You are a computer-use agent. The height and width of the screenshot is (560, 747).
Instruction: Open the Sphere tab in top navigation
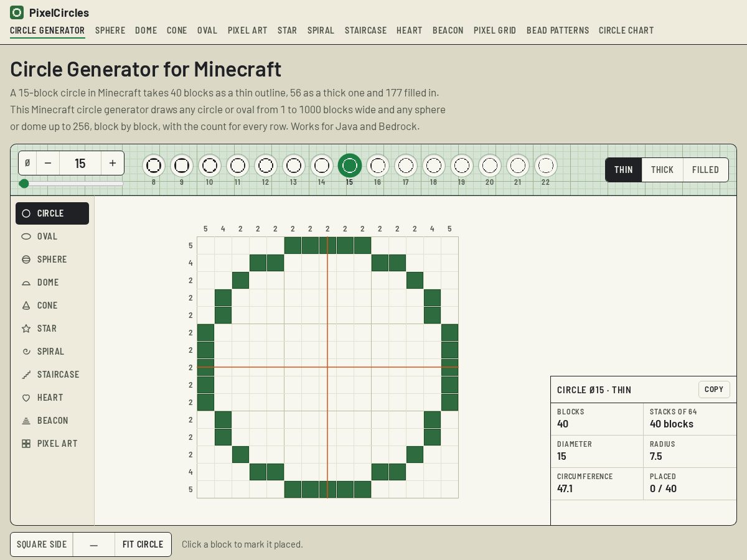coord(110,30)
